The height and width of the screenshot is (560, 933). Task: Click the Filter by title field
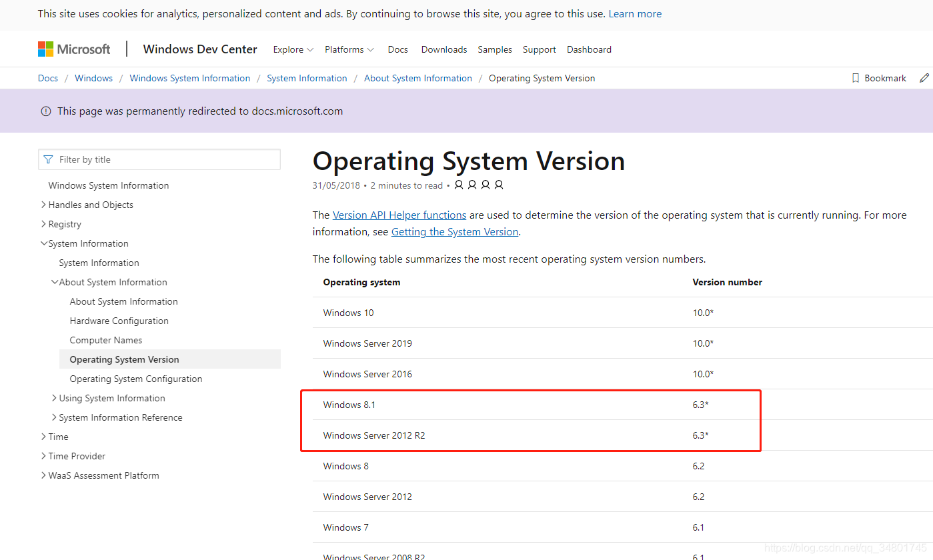pyautogui.click(x=159, y=159)
